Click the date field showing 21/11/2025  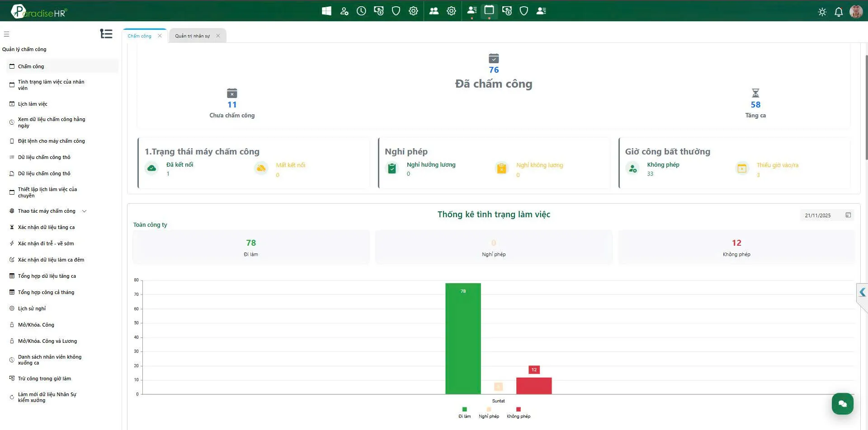click(x=827, y=215)
